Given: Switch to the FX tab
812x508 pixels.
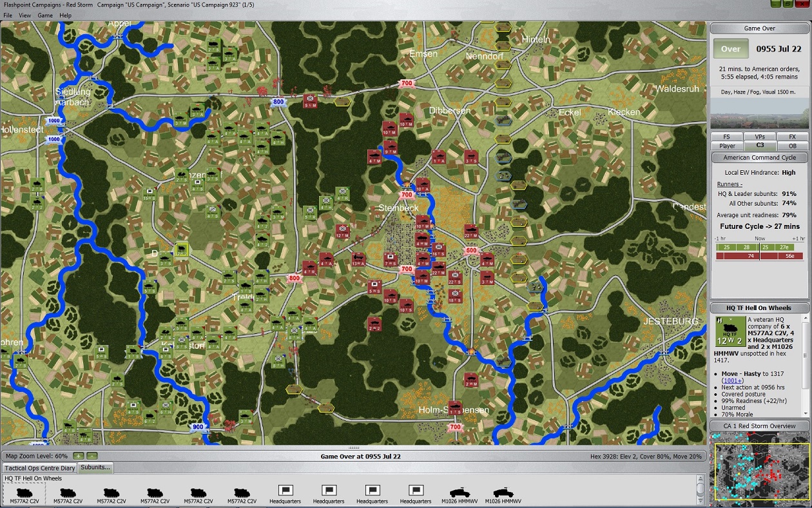Looking at the screenshot, I should point(793,137).
